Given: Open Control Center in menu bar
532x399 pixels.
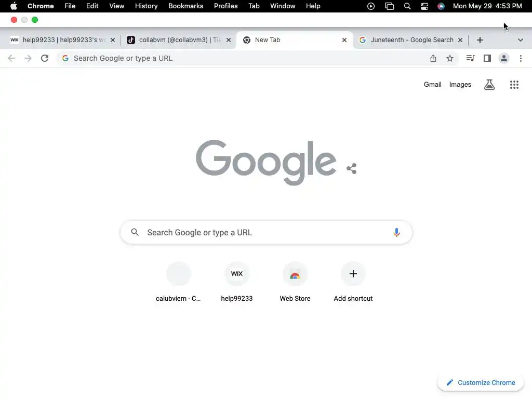Looking at the screenshot, I should pos(424,6).
